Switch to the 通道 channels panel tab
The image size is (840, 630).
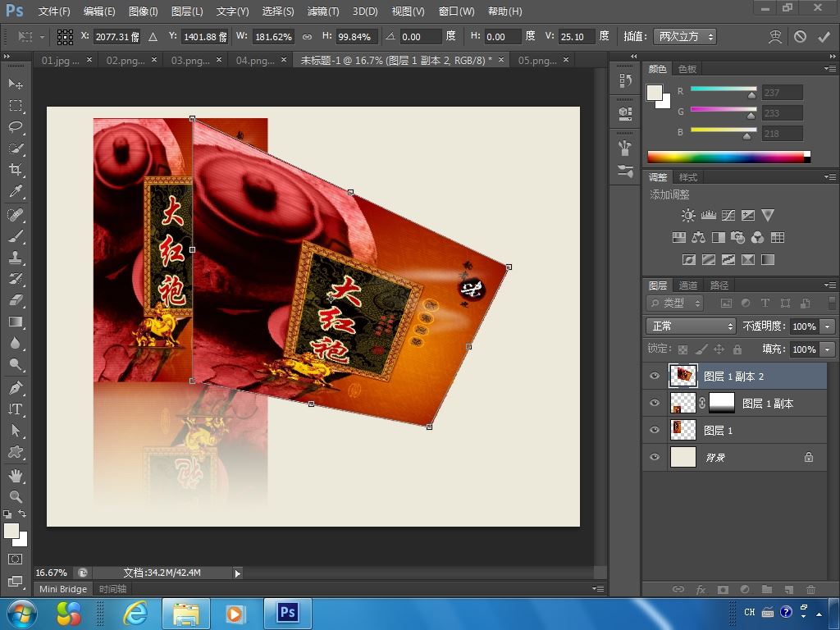(x=687, y=285)
